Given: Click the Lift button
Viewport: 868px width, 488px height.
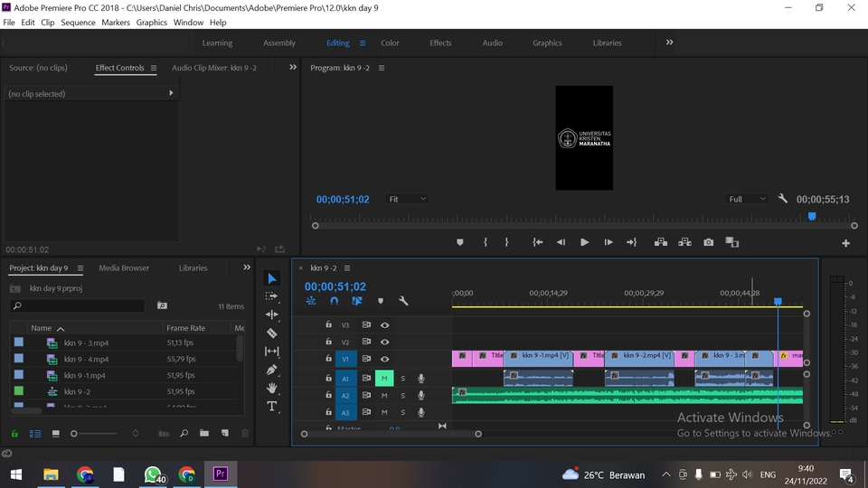Looking at the screenshot, I should (660, 242).
